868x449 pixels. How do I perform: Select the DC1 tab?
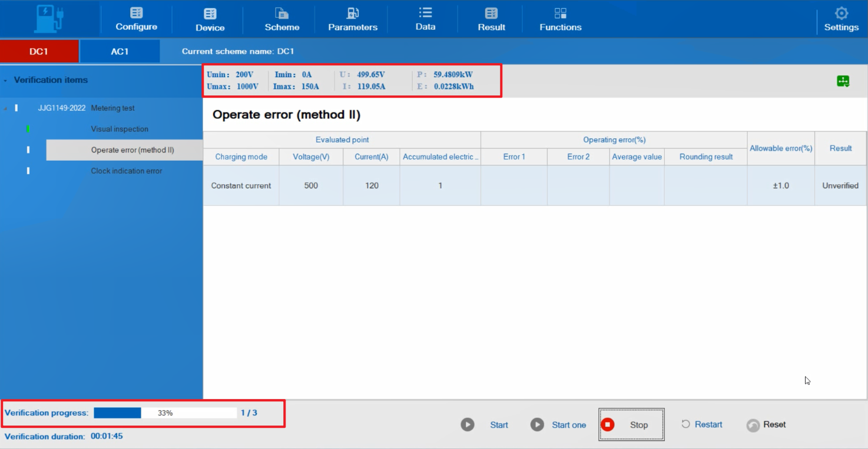[39, 51]
